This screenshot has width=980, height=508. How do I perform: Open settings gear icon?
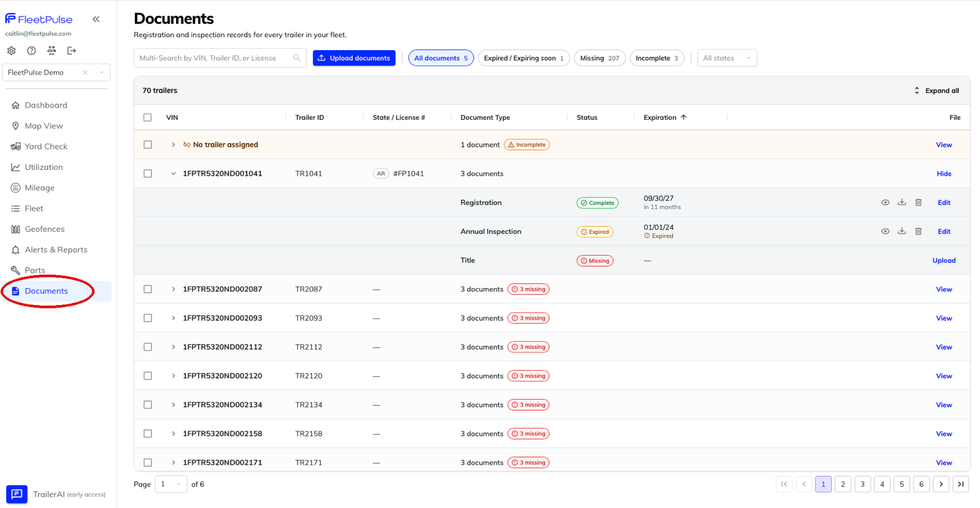[x=12, y=51]
